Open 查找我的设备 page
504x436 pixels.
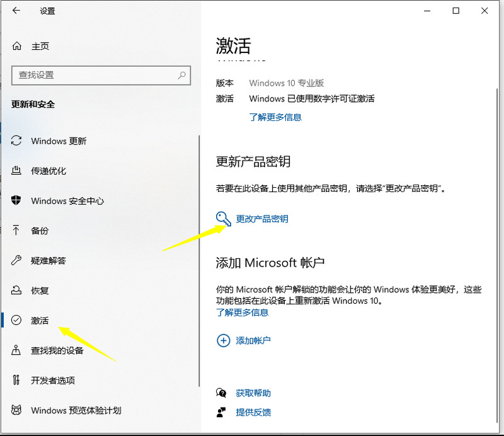[57, 350]
